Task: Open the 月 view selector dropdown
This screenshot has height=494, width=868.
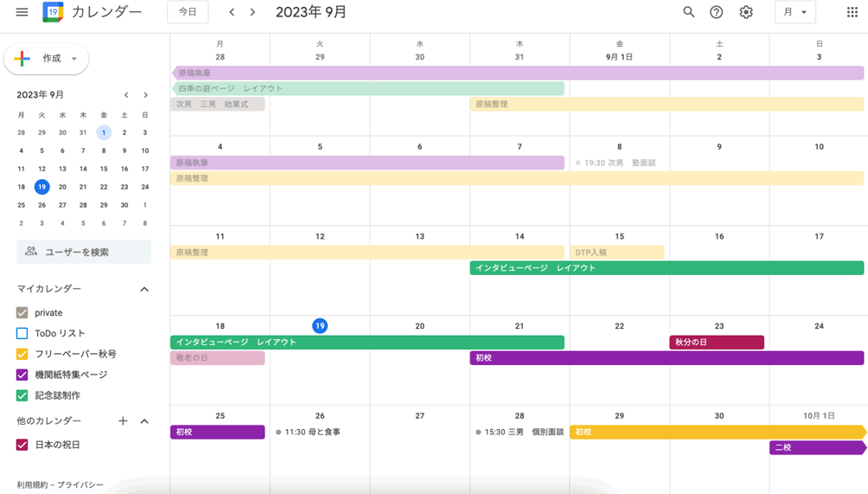Action: (x=795, y=12)
